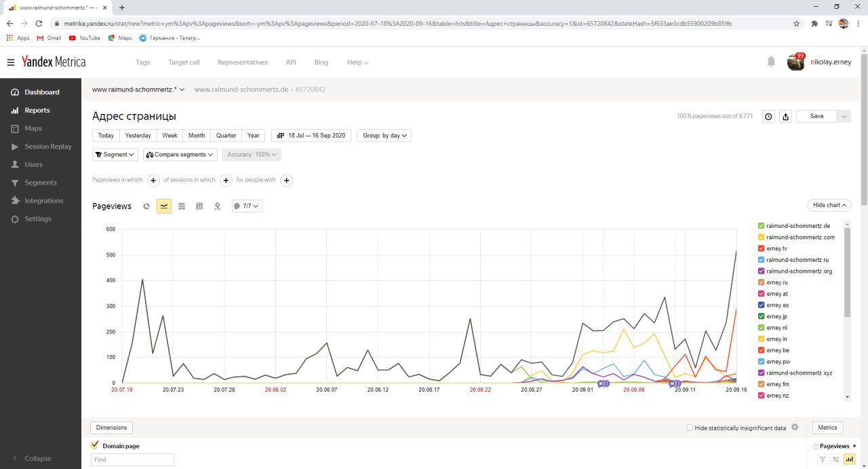The height and width of the screenshot is (469, 868).
Task: Click the Metrics button
Action: click(827, 428)
